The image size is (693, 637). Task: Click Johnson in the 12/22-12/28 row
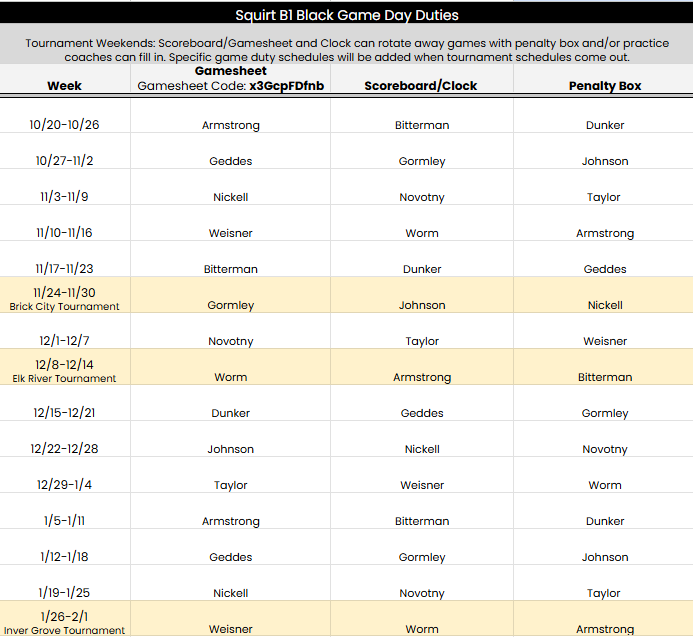tap(230, 449)
